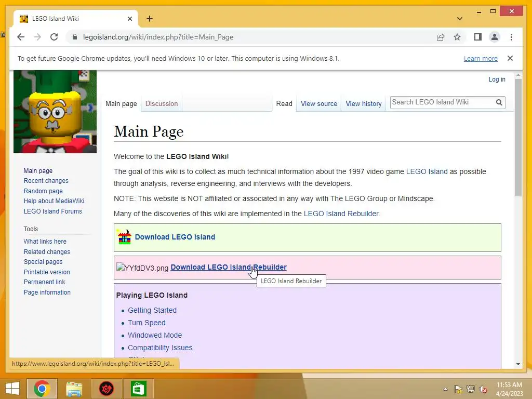
Task: Click Download LEGO Island Rebuilder link
Action: coord(229,268)
